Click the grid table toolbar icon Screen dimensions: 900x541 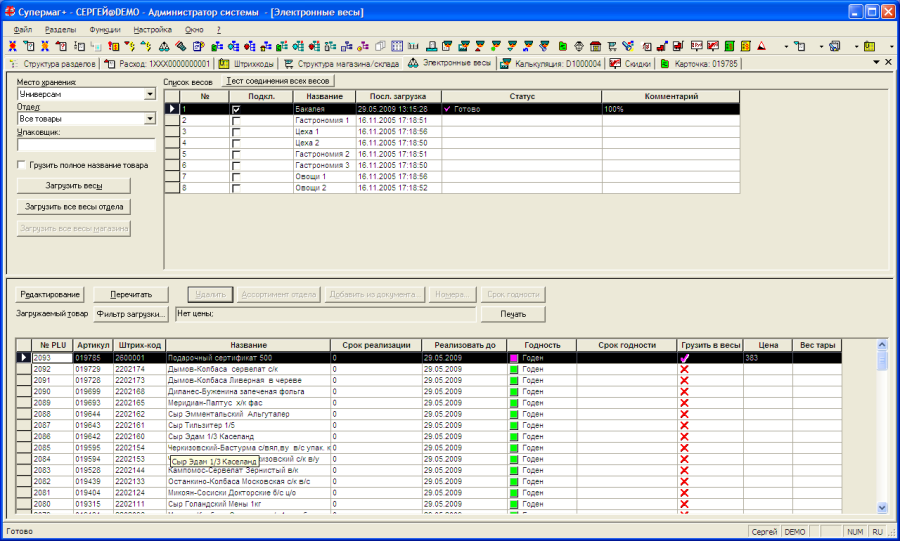pos(397,46)
